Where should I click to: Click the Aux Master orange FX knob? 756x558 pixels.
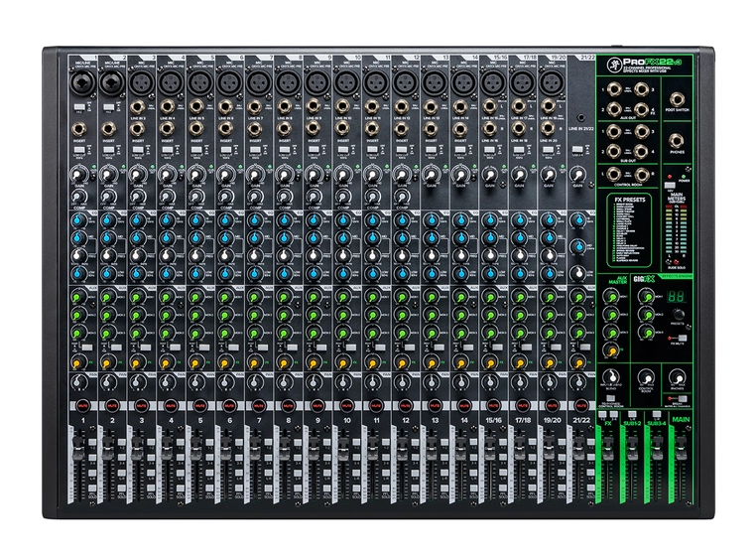tap(611, 350)
